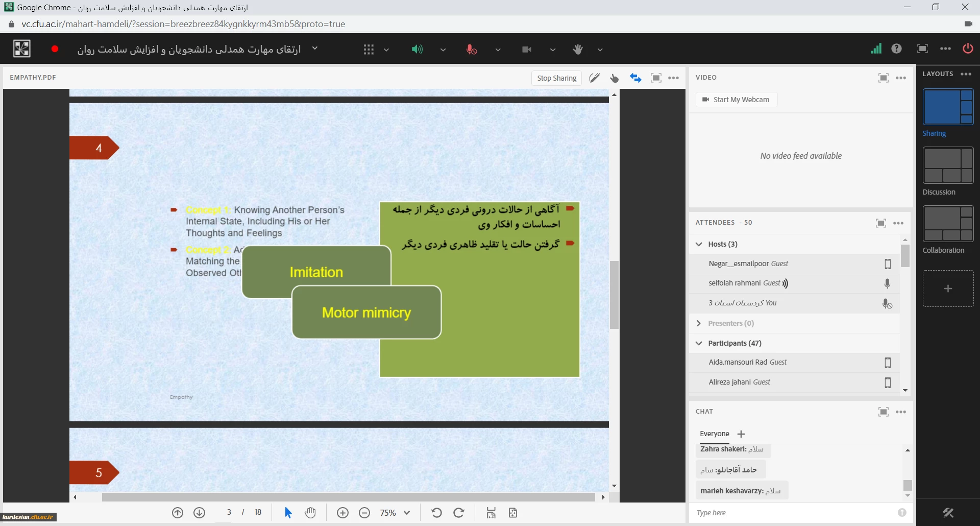980x526 pixels.
Task: Open the help question mark icon
Action: pos(896,49)
